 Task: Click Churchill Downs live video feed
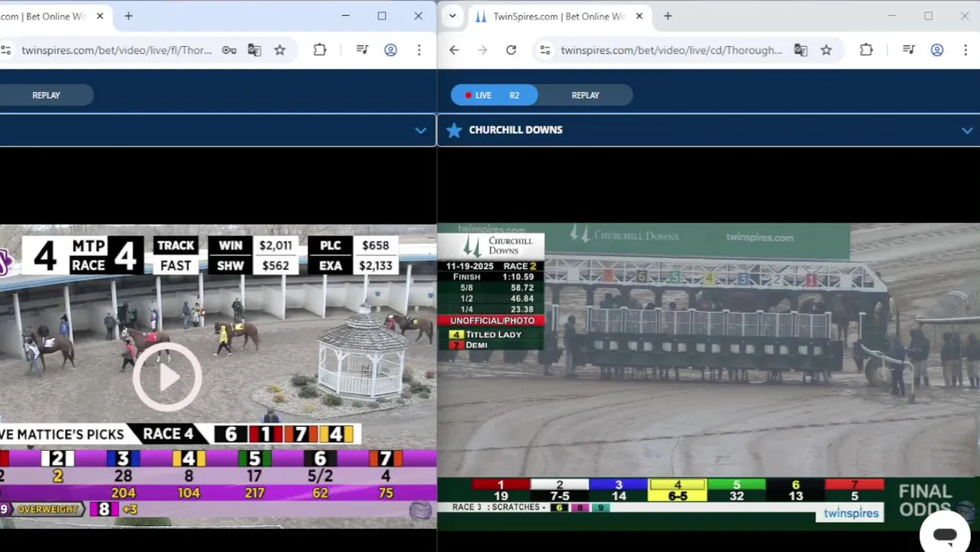click(709, 376)
